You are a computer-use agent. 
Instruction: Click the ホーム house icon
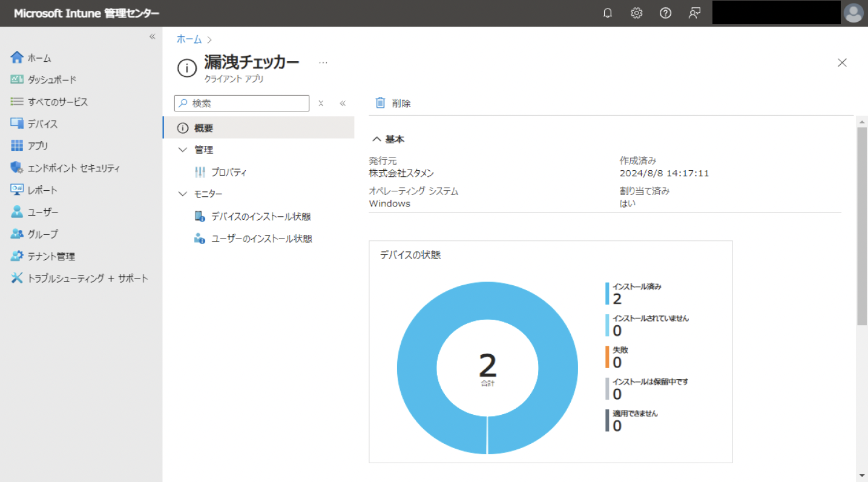17,58
